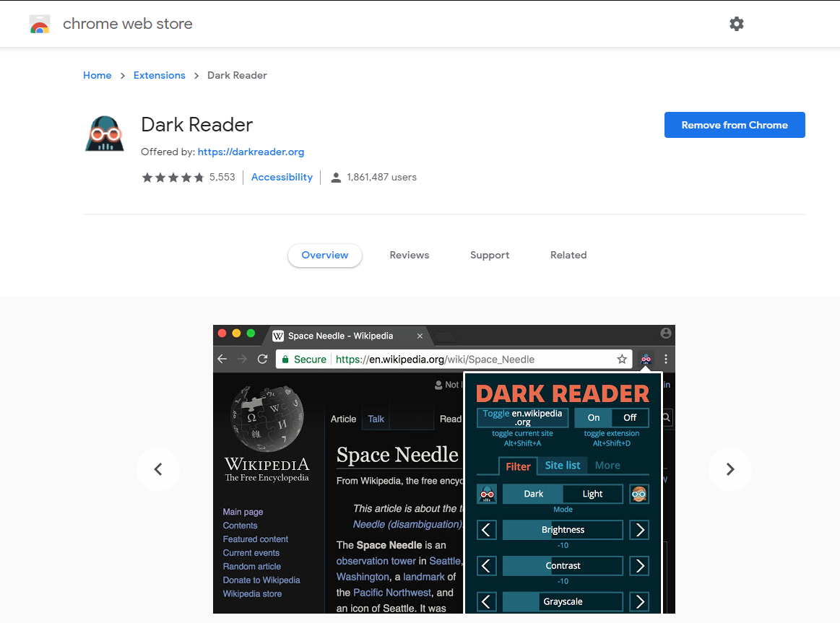Click the Dark Reader extension icon
This screenshot has height=623, width=840.
[x=105, y=134]
